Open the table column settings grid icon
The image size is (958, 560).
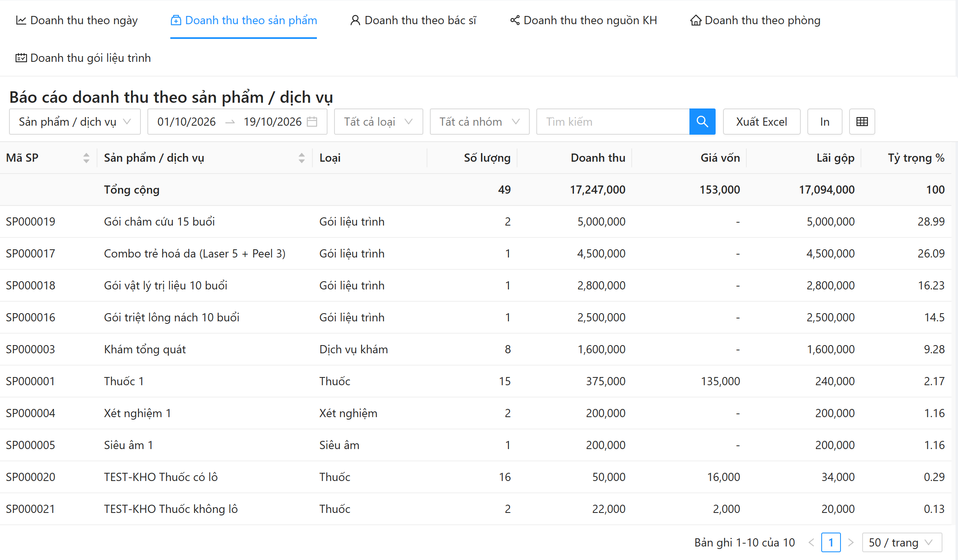coord(862,122)
